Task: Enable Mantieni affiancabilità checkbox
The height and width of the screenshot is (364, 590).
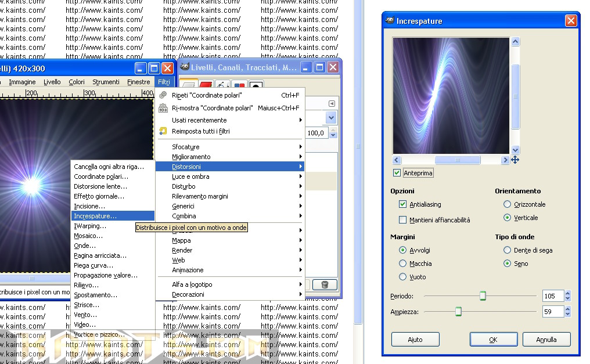Action: (x=402, y=219)
